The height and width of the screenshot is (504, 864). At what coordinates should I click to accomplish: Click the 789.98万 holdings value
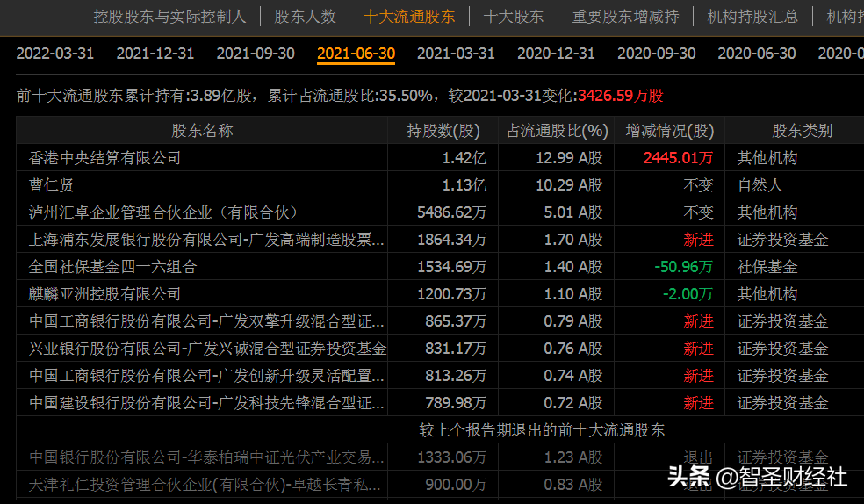(456, 403)
